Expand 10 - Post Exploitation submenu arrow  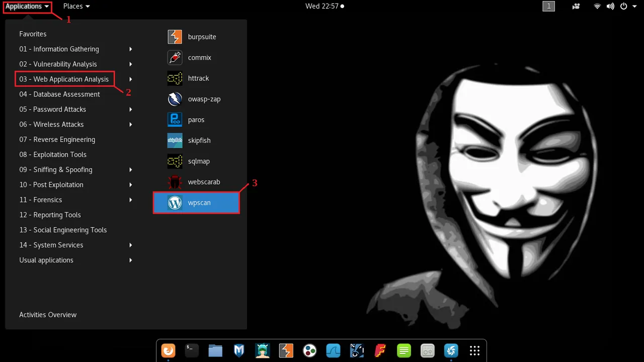click(131, 185)
